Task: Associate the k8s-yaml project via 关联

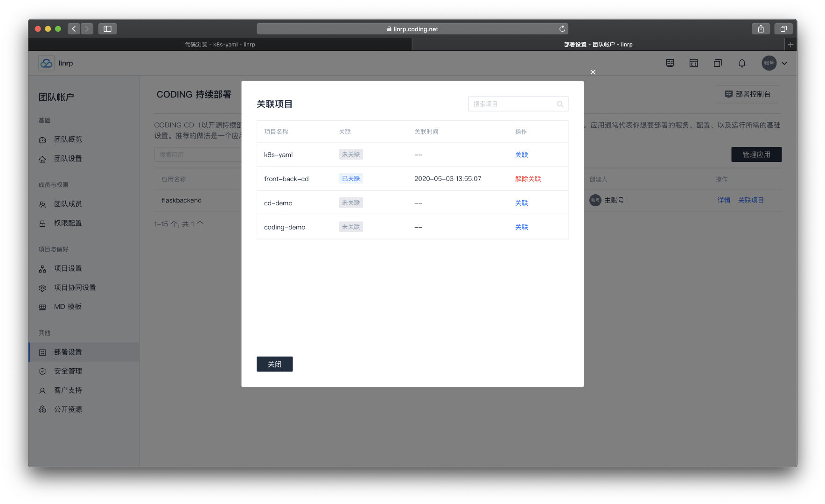Action: tap(521, 154)
